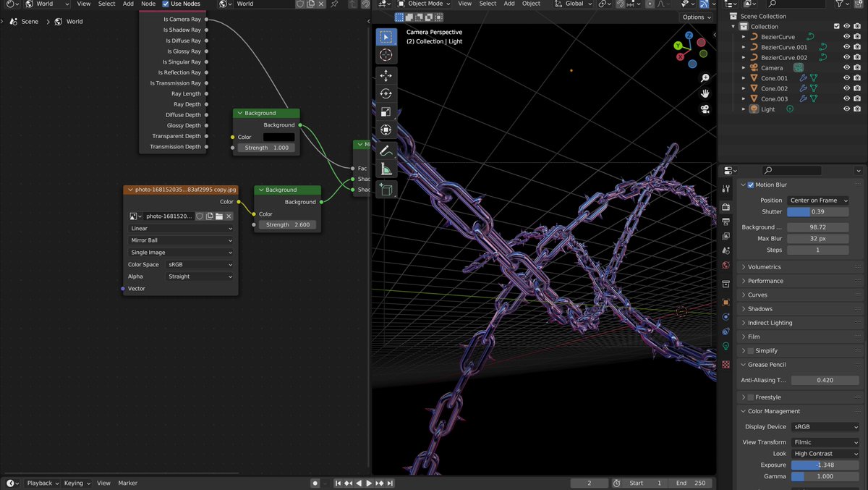Select the Annotate tool
The image size is (868, 490).
[386, 151]
